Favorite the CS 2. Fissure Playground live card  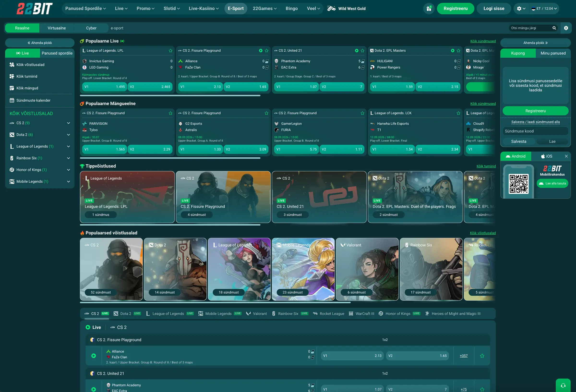[x=266, y=51]
